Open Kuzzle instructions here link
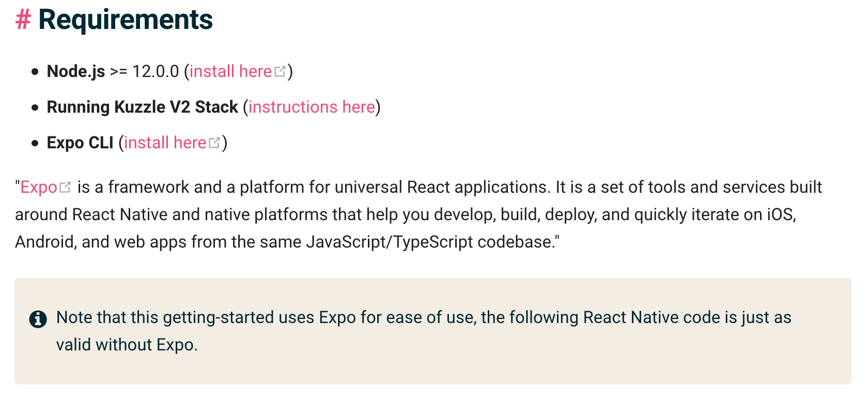The height and width of the screenshot is (399, 868). click(x=312, y=107)
